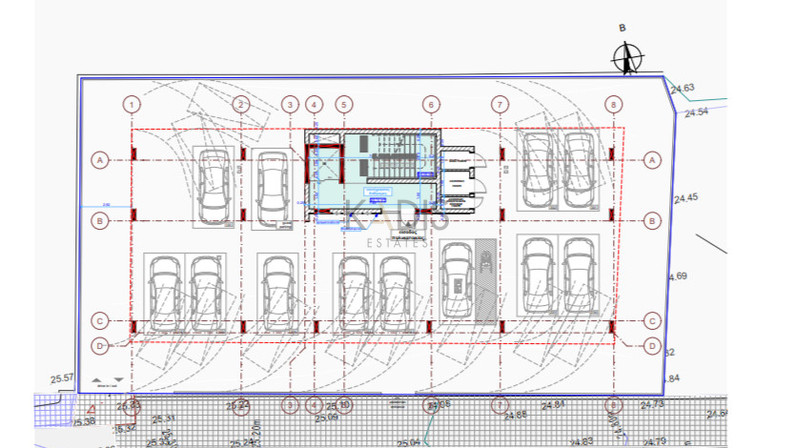The width and height of the screenshot is (796, 448).
Task: Select the 24.63 elevation label
Action: [x=683, y=89]
